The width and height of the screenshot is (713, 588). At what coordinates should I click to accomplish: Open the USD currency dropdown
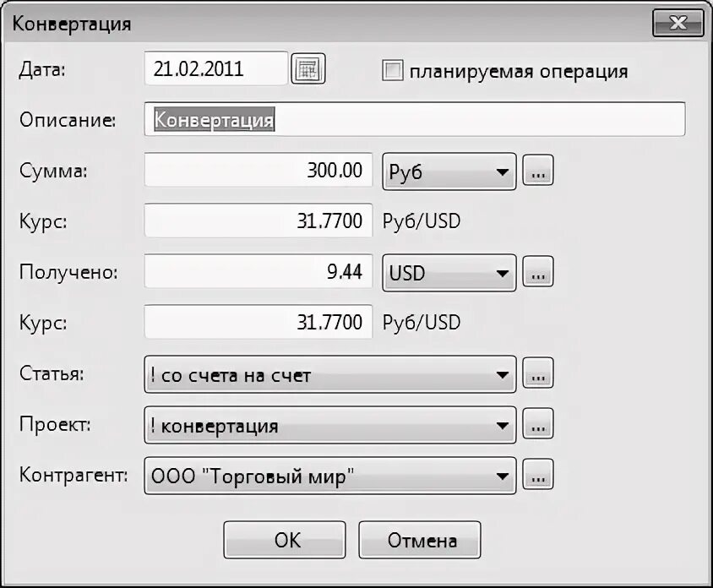[x=449, y=273]
